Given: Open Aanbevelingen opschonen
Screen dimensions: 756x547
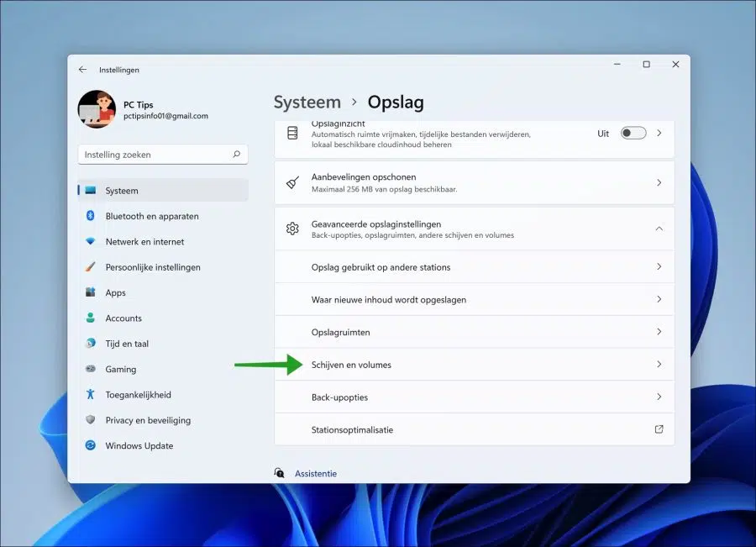Looking at the screenshot, I should (475, 183).
